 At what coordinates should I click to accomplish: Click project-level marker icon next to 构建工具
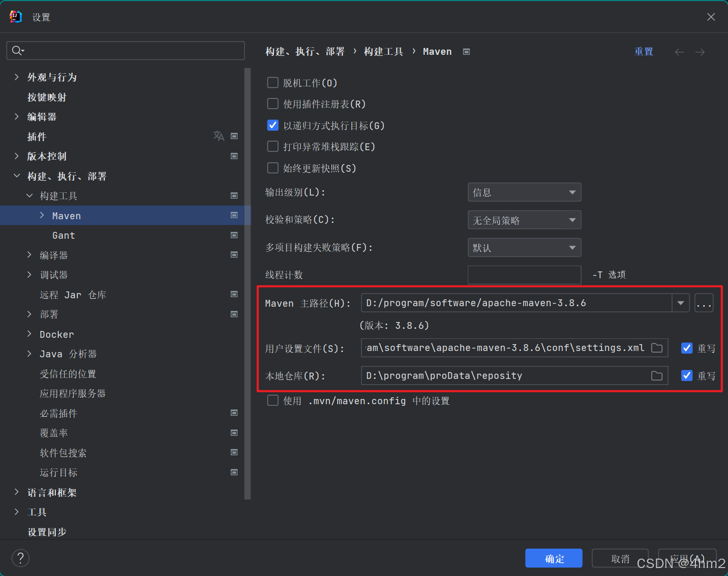[x=234, y=196]
